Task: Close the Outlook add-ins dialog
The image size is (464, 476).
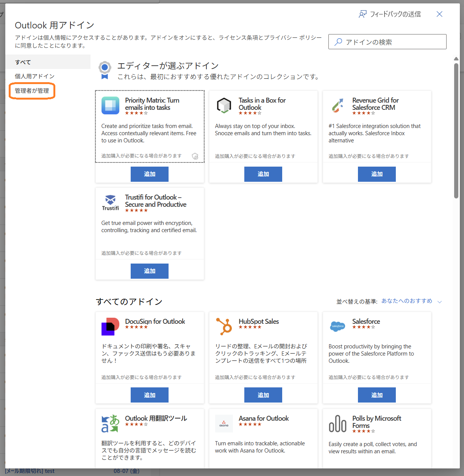Action: click(439, 14)
